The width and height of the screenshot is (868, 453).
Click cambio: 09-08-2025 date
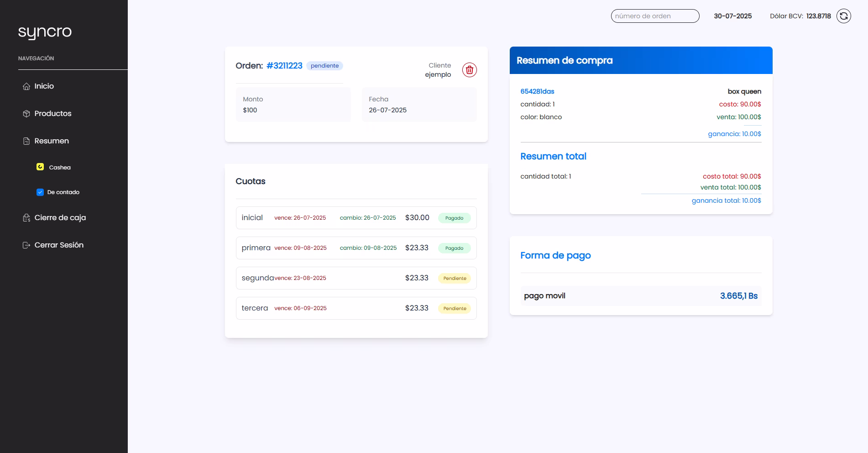[x=368, y=248]
